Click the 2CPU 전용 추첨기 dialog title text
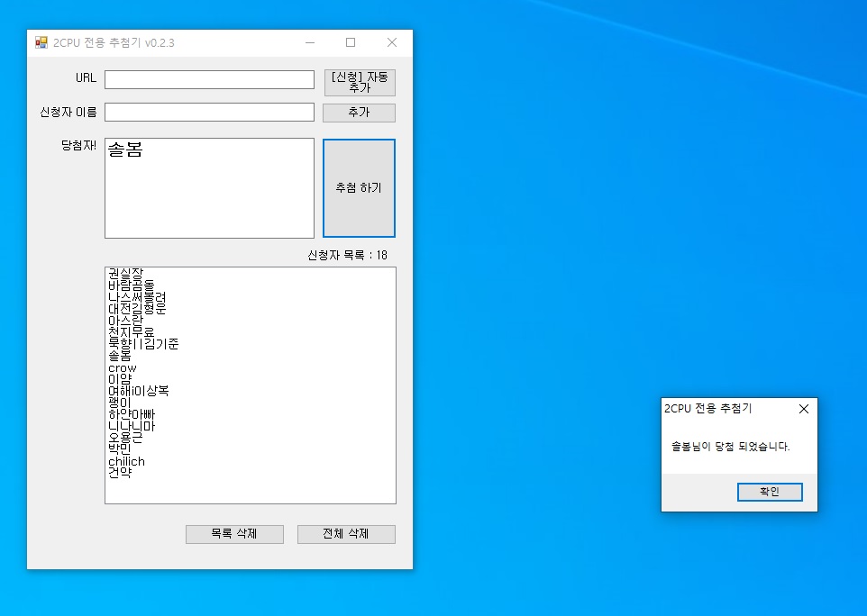 click(x=707, y=409)
